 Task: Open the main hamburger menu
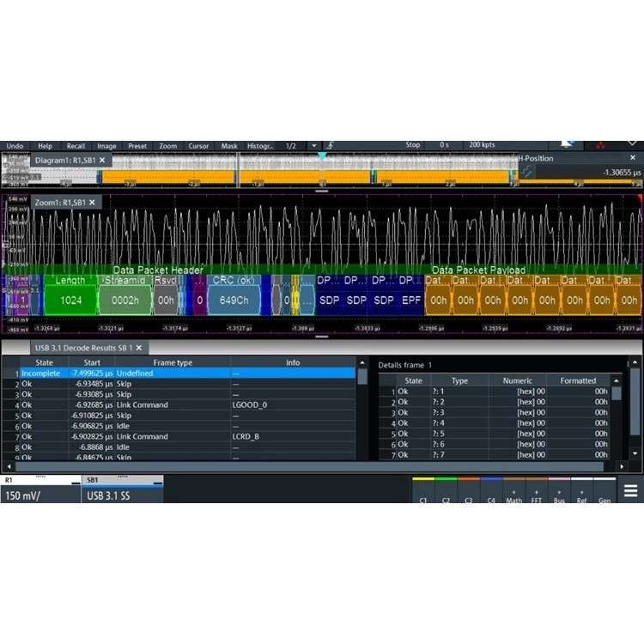click(x=630, y=490)
